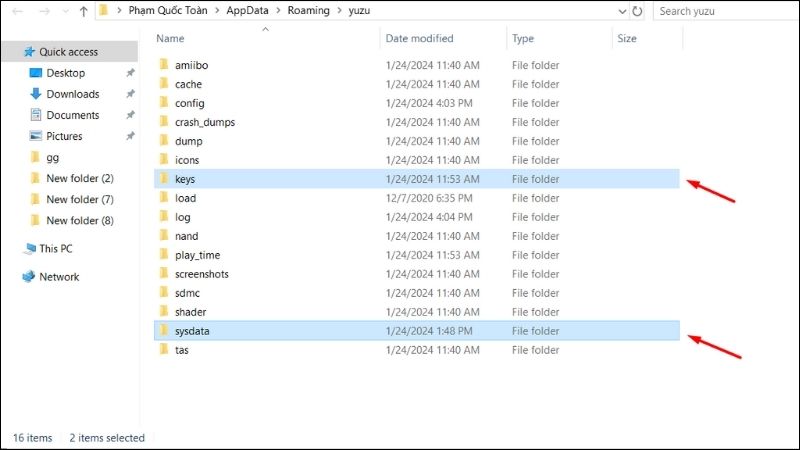
Task: Select the sysdata folder icon
Action: 164,331
